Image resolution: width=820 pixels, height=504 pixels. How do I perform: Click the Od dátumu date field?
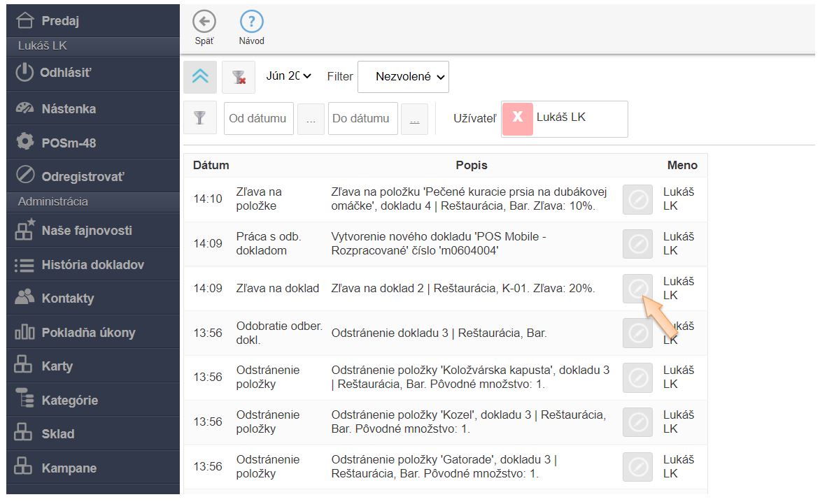coord(258,118)
